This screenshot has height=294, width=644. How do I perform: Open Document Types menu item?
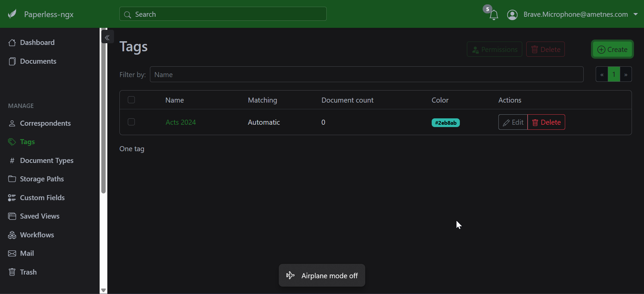pyautogui.click(x=46, y=161)
